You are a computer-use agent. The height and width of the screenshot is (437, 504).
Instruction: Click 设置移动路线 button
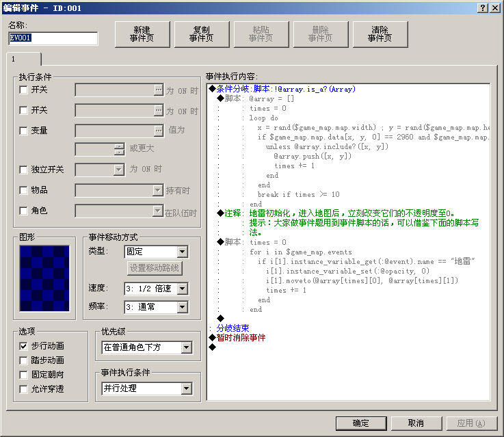pos(155,268)
